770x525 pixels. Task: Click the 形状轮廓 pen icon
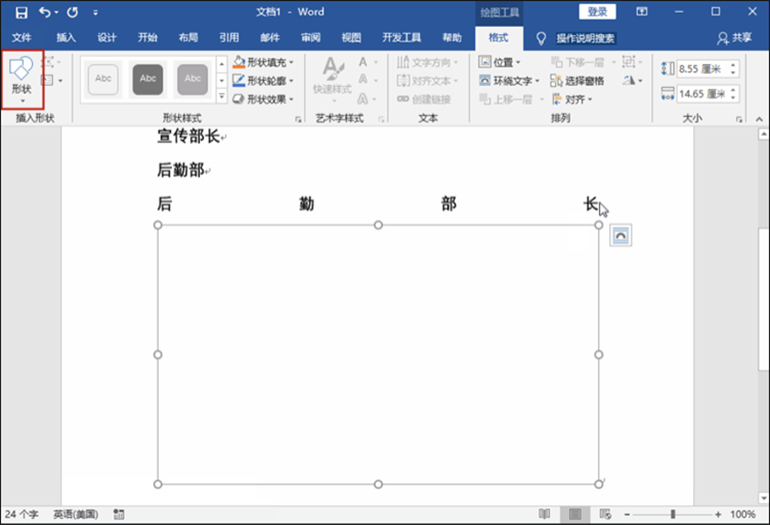239,81
